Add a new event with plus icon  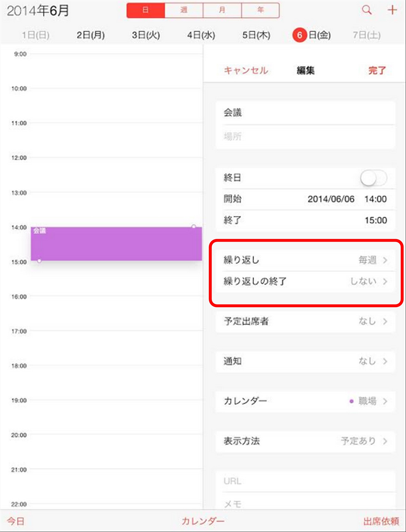click(392, 10)
